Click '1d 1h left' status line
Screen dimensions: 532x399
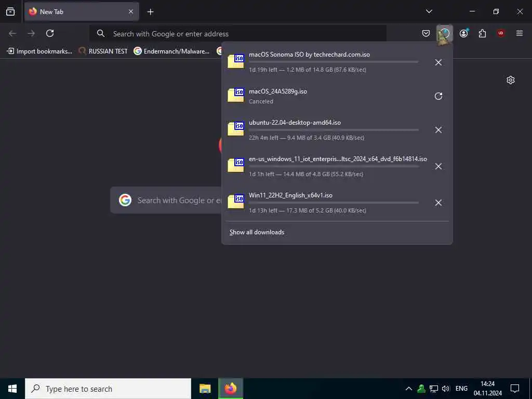[x=305, y=174]
